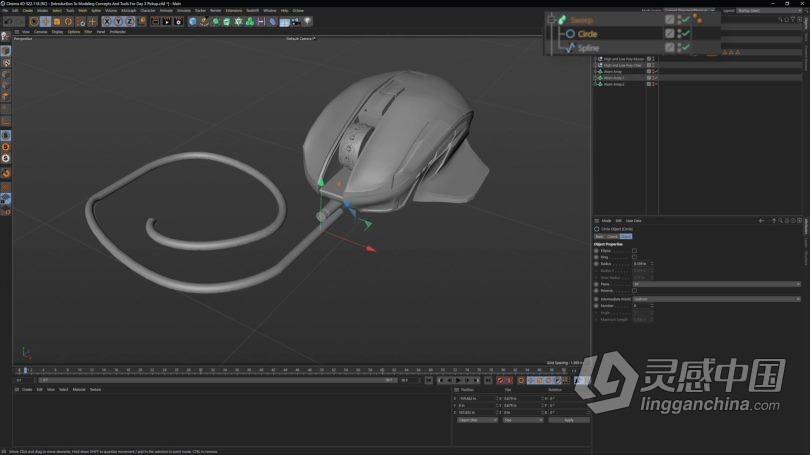The image size is (810, 455).
Task: Click the Apply button
Action: [569, 420]
